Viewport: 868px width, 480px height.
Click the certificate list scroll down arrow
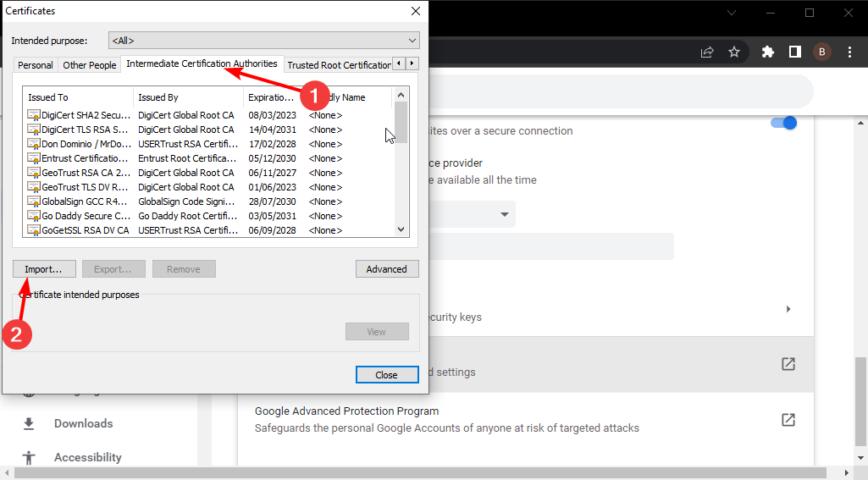[401, 229]
